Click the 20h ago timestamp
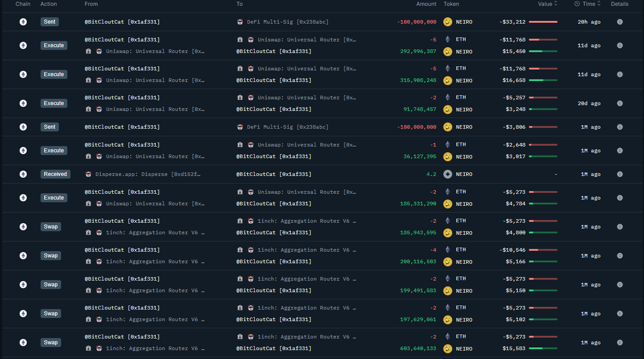This screenshot has height=359, width=644. point(589,22)
